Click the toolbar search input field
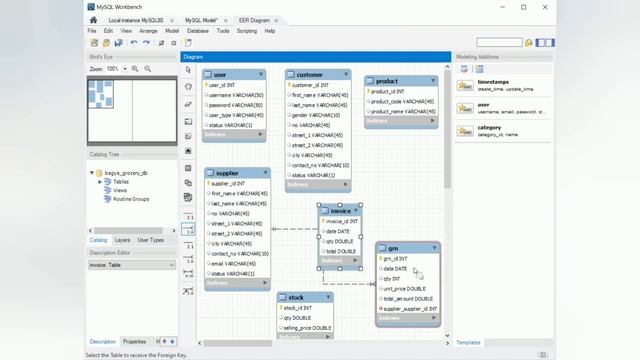The image size is (640, 360). coord(499,42)
